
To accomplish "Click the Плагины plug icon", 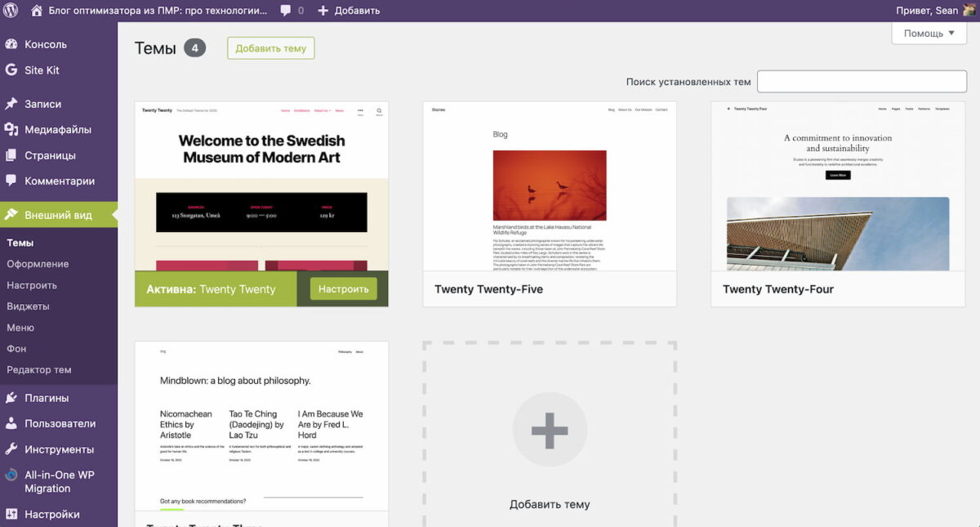I will pos(11,398).
